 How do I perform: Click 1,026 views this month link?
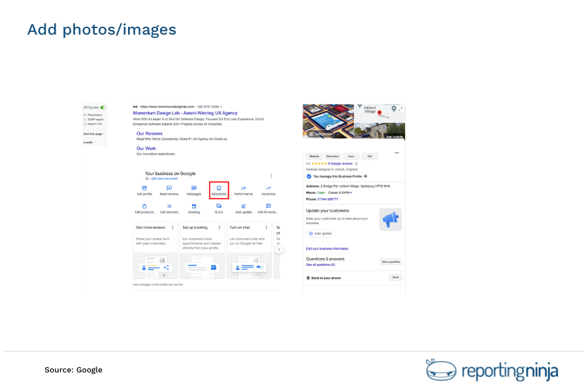point(163,178)
